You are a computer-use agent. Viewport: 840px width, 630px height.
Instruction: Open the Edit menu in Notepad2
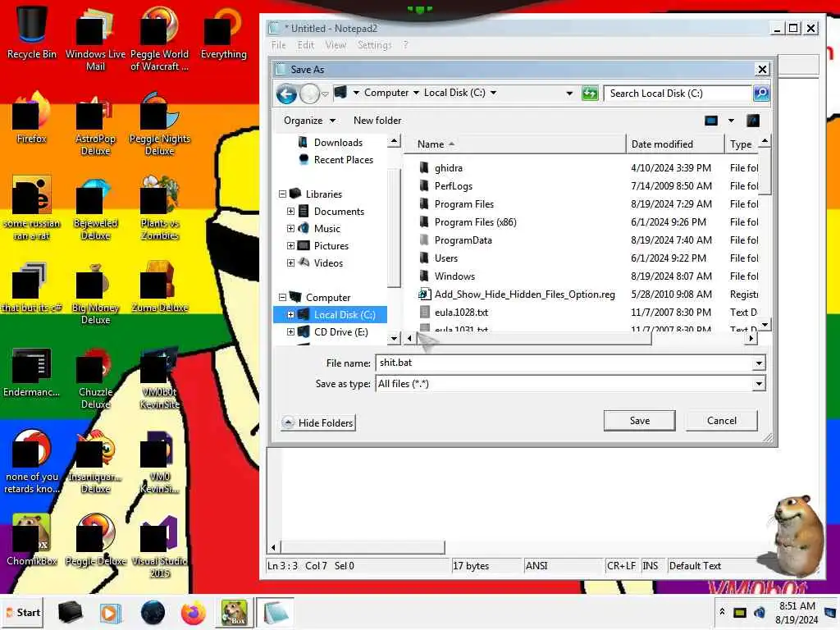point(306,45)
